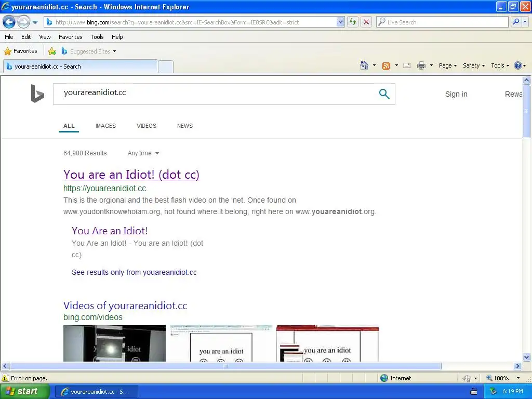Select the yourareanidiot.cc - Search tab
This screenshot has height=399, width=532.
tap(81, 66)
